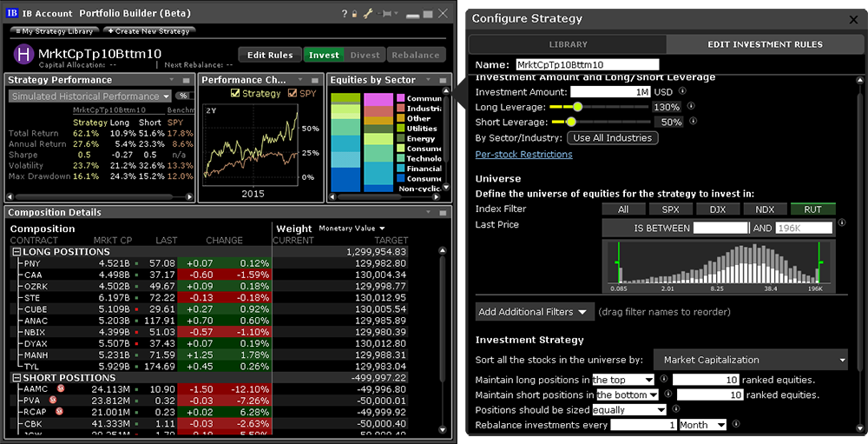Maximize the Equities by Sector panel

[443, 81]
